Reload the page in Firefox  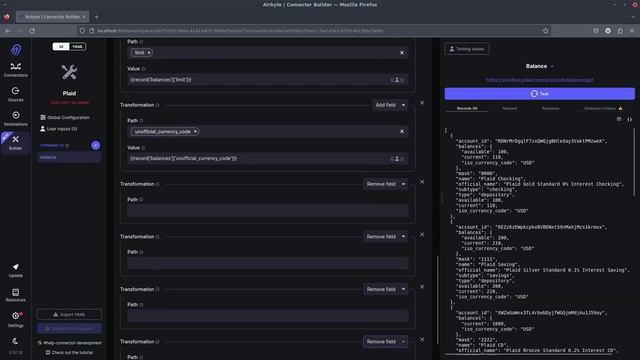(32, 31)
